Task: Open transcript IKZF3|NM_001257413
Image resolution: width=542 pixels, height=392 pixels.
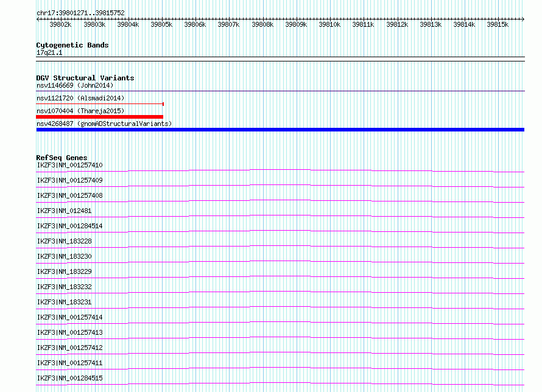Action: pos(70,332)
